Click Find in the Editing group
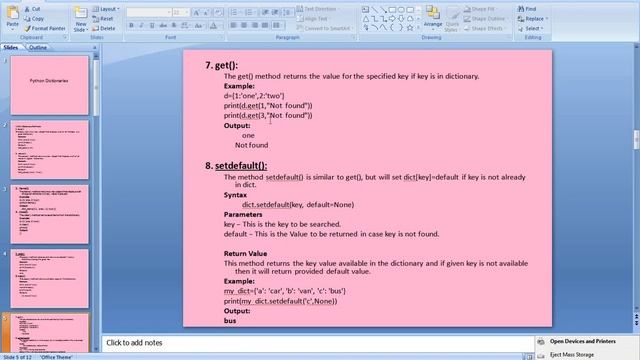 [x=527, y=9]
